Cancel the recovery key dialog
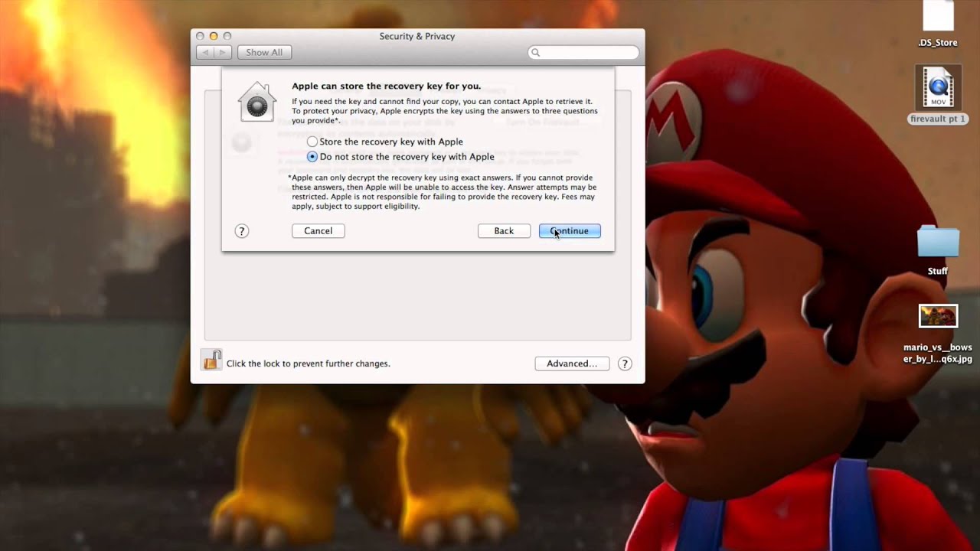980x551 pixels. 318,230
